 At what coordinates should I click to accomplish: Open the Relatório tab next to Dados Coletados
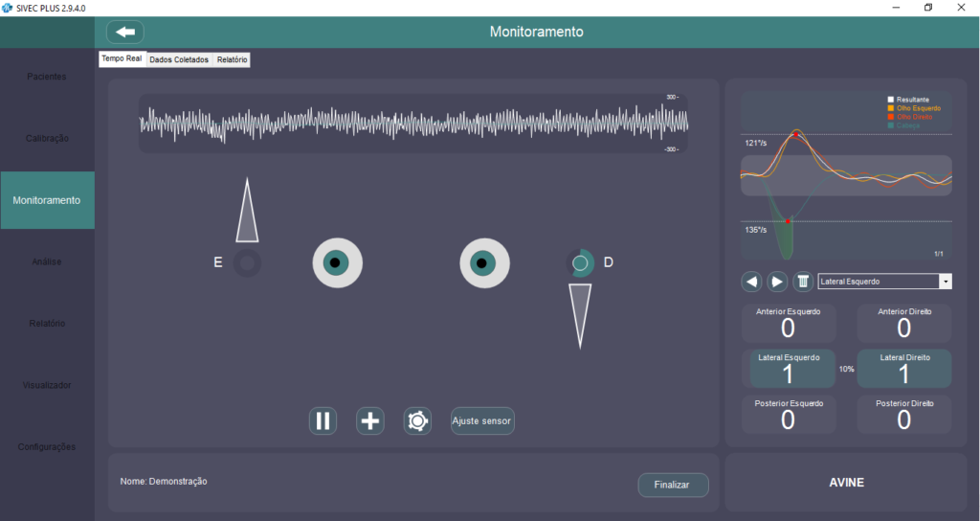(x=232, y=59)
